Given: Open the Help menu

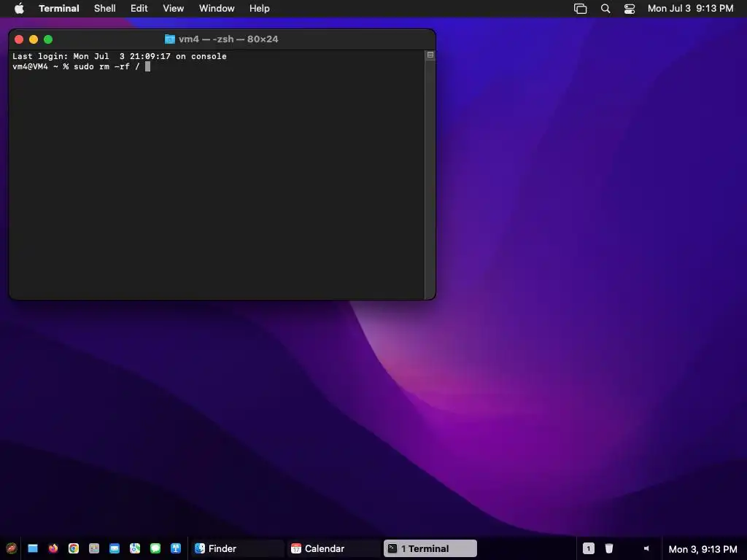Looking at the screenshot, I should click(260, 9).
